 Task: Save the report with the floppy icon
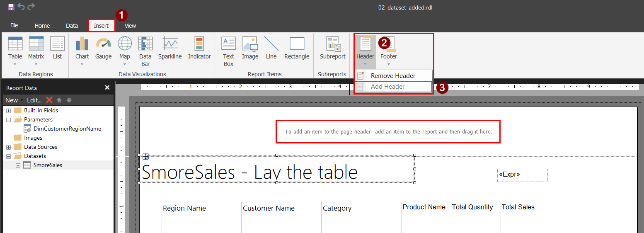pyautogui.click(x=11, y=7)
